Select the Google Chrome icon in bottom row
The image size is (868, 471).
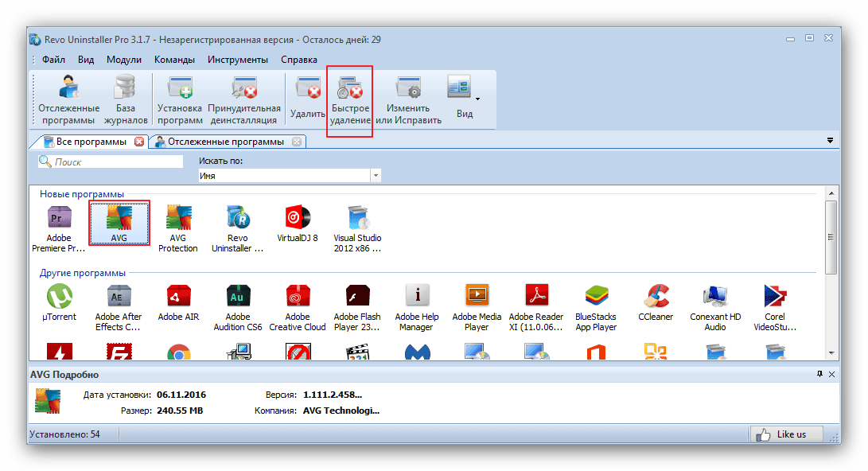click(x=178, y=352)
